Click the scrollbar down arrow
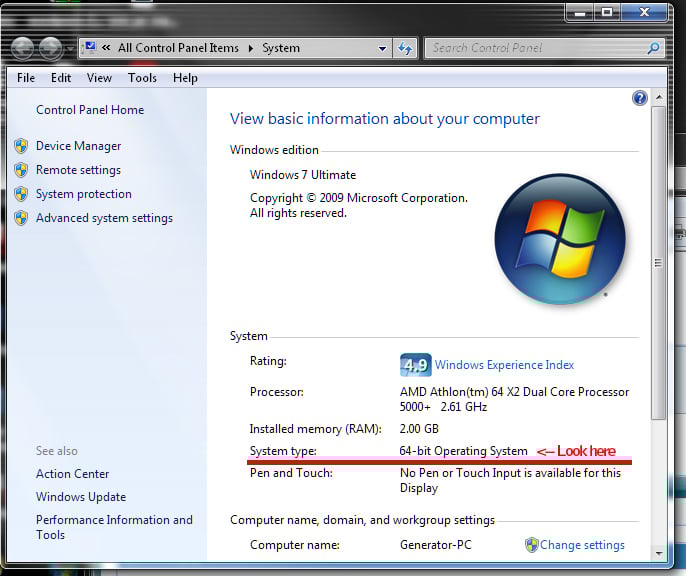 click(x=658, y=554)
